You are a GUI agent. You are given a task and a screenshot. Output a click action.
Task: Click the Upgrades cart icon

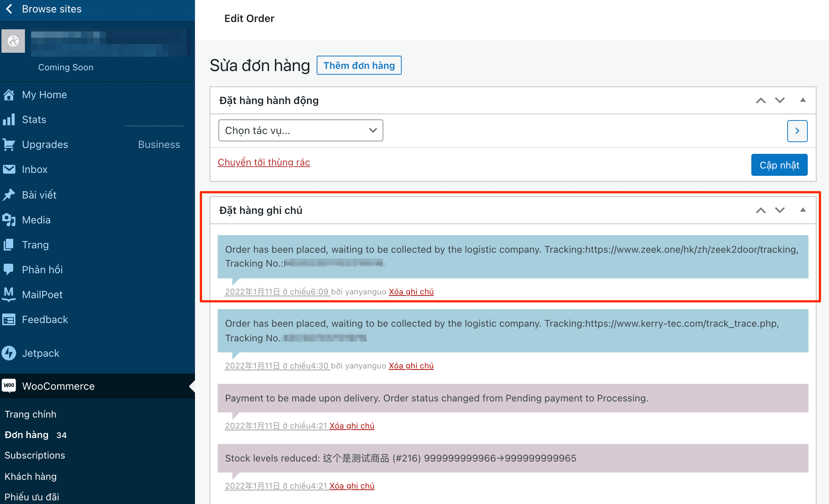pos(9,144)
